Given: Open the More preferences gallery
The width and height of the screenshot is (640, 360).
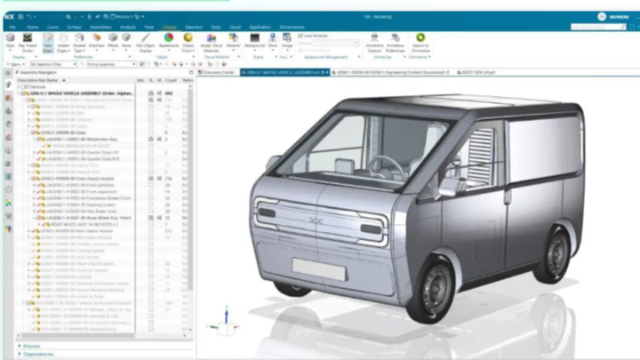Looking at the screenshot, I should coord(126,41).
